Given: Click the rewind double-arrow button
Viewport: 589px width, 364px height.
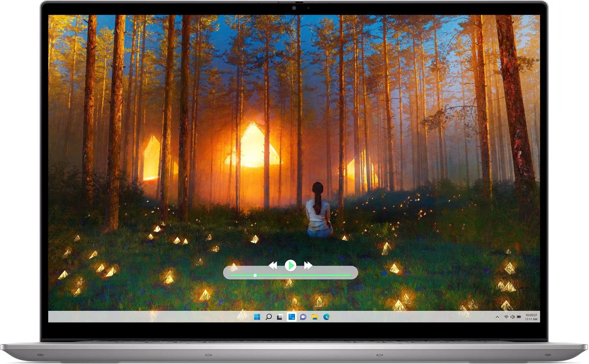Looking at the screenshot, I should [273, 266].
